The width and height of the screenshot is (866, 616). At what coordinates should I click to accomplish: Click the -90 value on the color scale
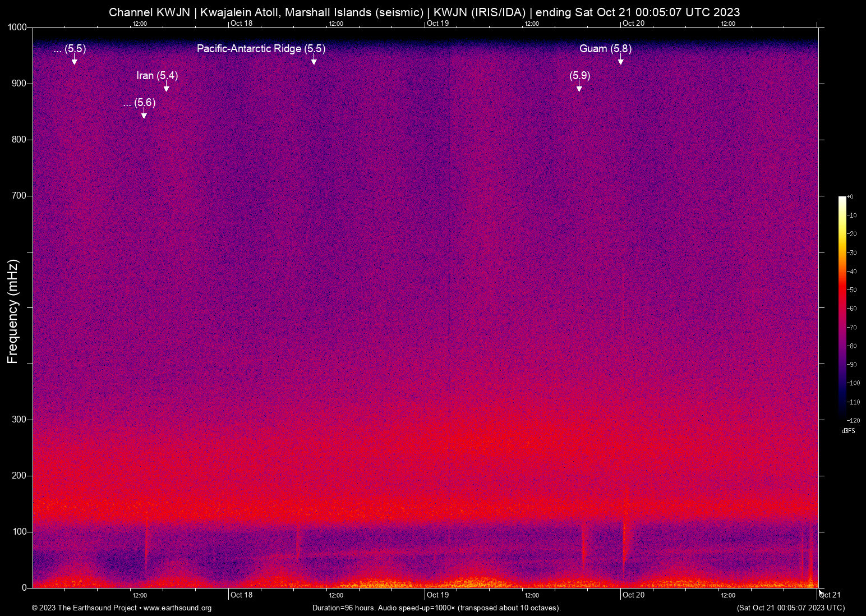(x=852, y=365)
